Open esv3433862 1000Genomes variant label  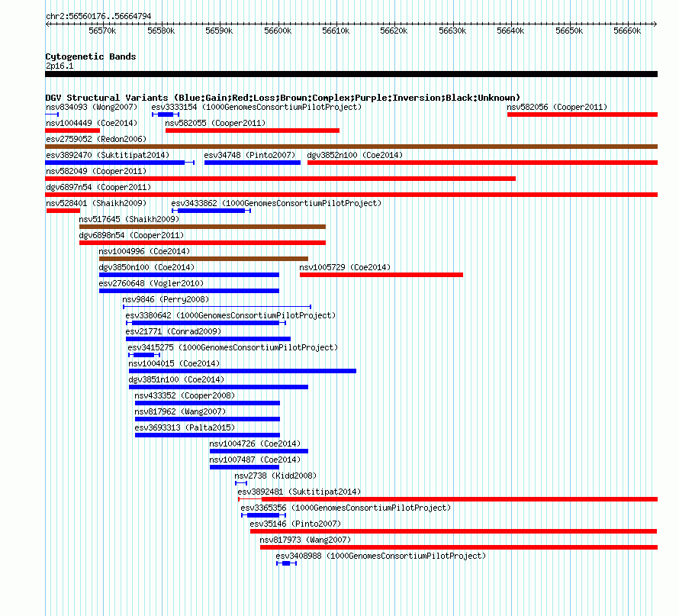[276, 203]
